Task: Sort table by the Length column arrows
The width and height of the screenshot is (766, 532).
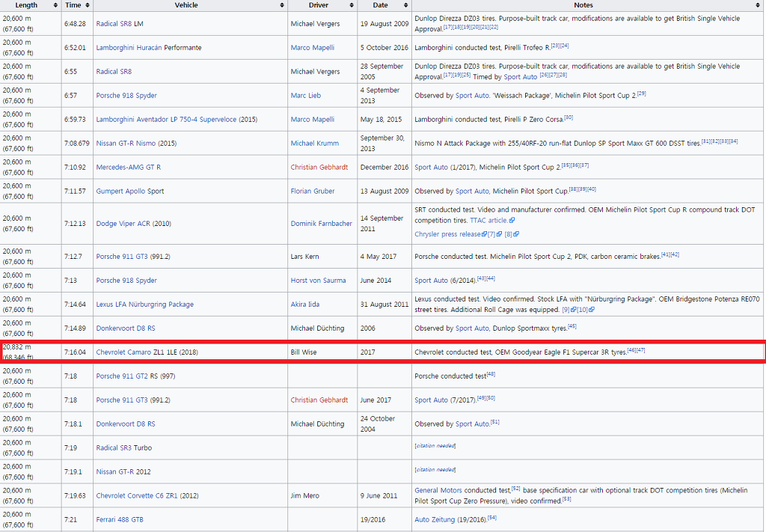Action: [x=55, y=5]
